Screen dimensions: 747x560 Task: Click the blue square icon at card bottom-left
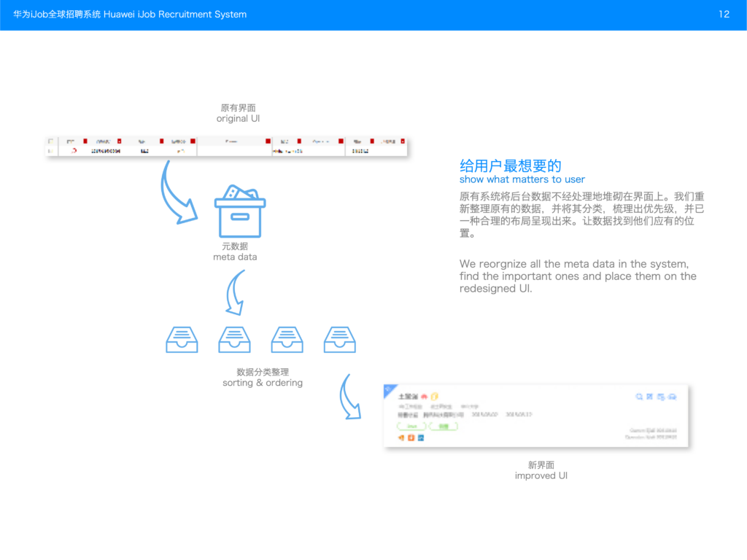click(x=421, y=437)
